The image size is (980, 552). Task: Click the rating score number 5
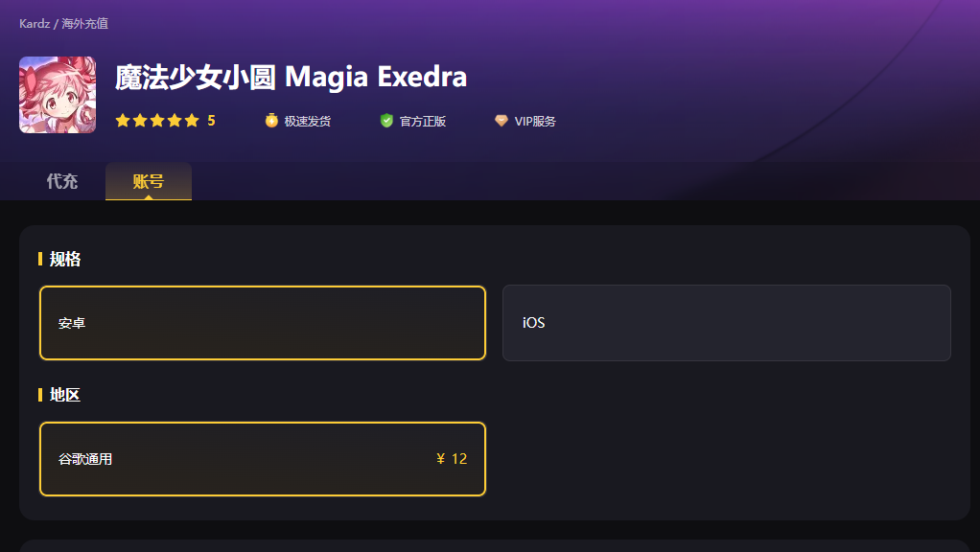click(211, 121)
